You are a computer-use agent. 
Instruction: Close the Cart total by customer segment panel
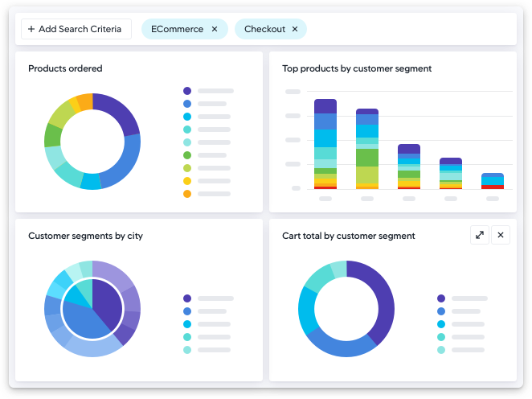(501, 235)
